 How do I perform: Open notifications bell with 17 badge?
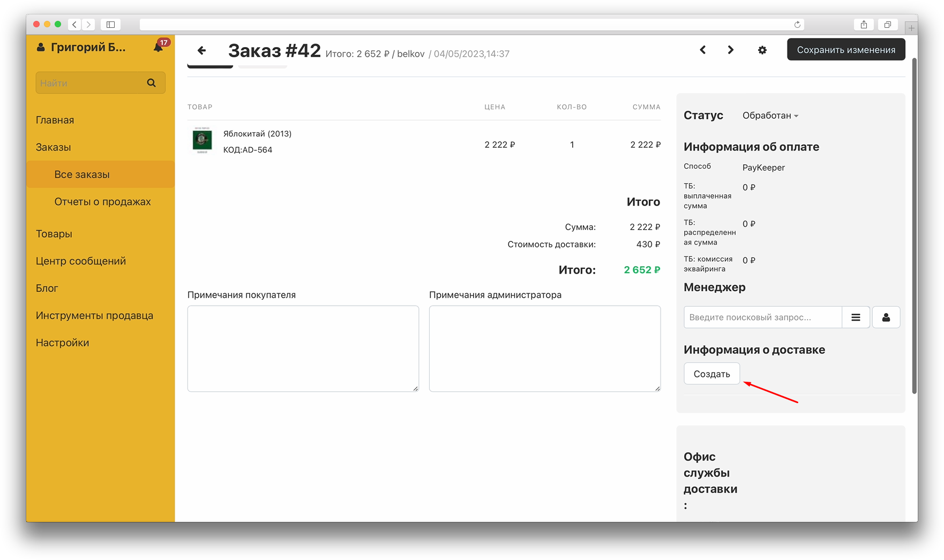tap(159, 47)
